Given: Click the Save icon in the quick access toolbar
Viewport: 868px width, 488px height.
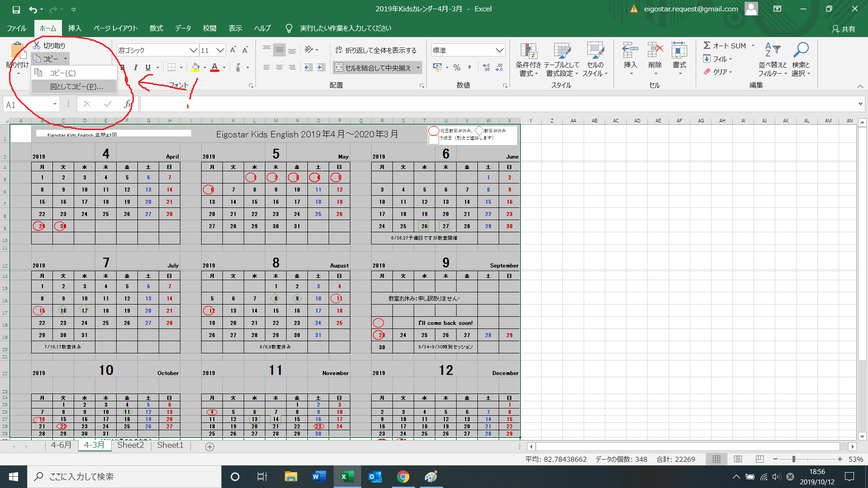Looking at the screenshot, I should 16,9.
